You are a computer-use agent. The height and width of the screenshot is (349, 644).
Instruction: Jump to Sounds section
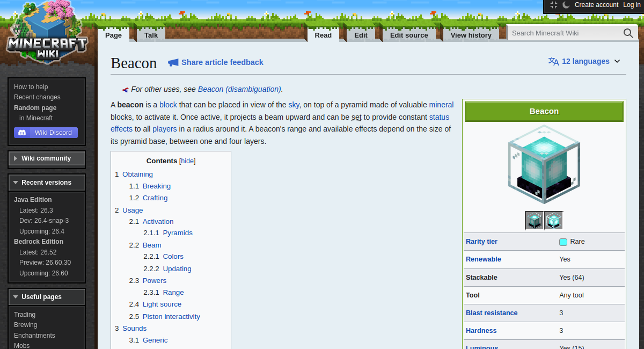point(134,329)
